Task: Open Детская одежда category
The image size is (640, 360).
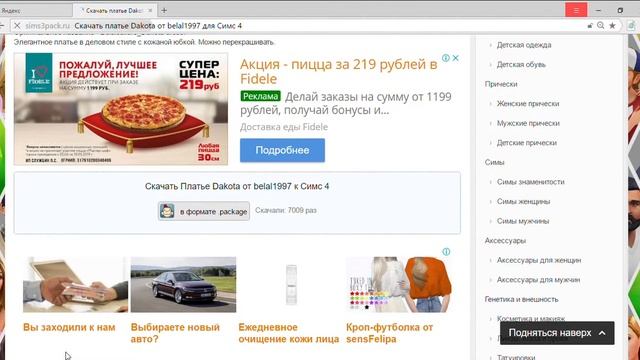Action: (x=524, y=45)
